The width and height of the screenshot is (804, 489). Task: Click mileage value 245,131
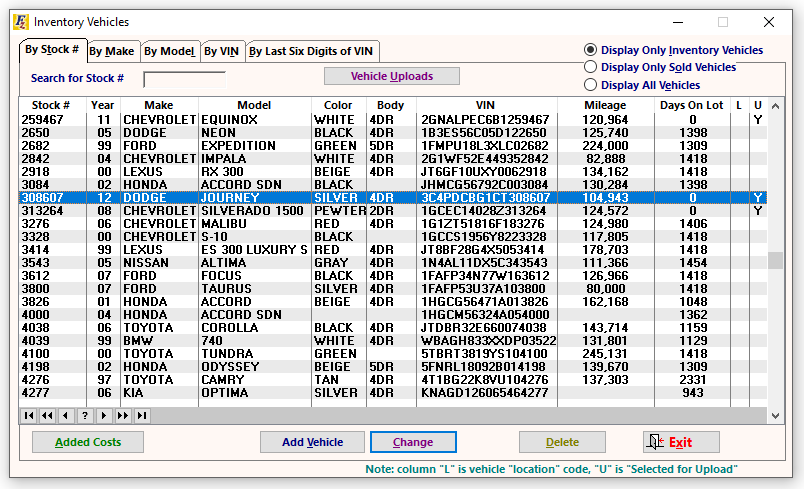[x=605, y=354]
